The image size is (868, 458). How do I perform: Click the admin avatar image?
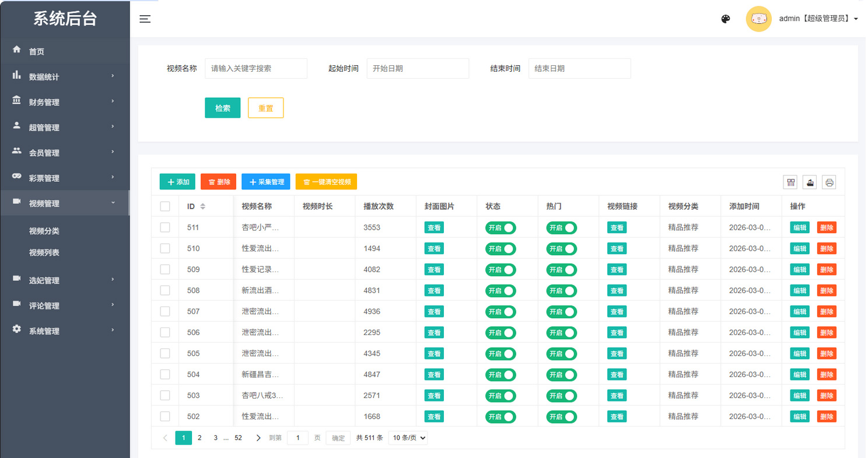coord(758,19)
